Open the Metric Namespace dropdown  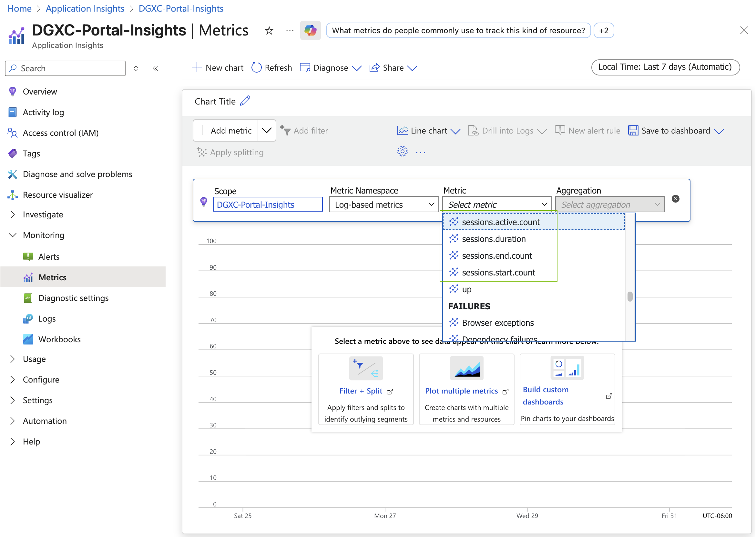point(383,205)
